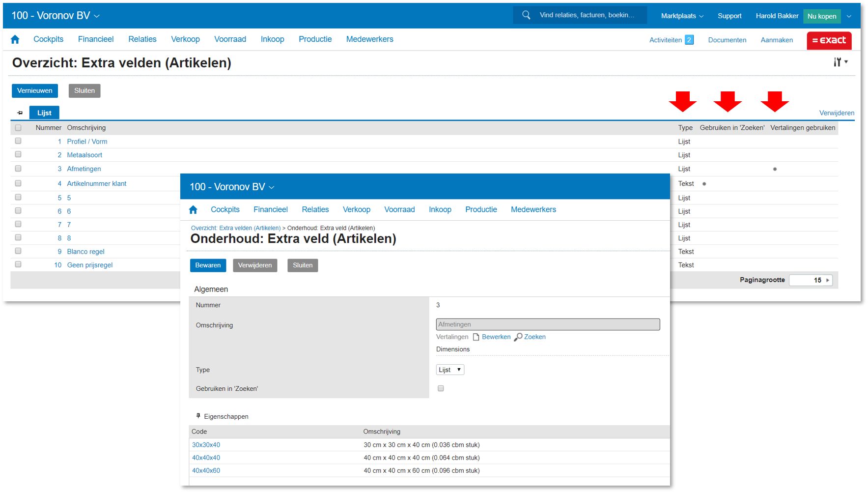Open the Exact logo button

[x=829, y=40]
